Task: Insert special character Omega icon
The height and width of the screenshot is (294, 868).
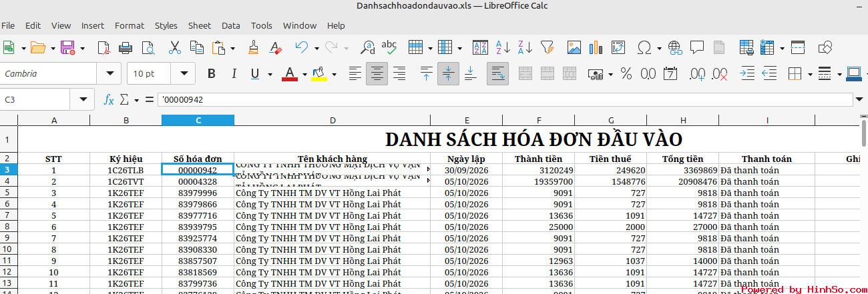Action: (x=644, y=47)
